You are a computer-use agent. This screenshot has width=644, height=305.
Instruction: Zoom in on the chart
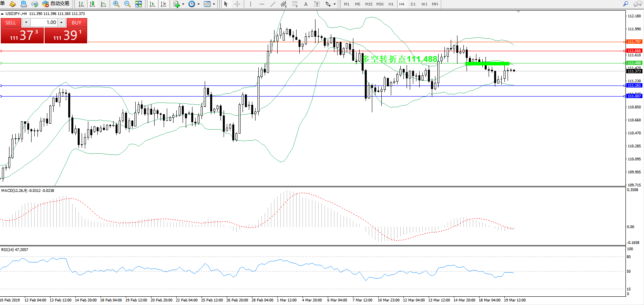[x=116, y=4]
